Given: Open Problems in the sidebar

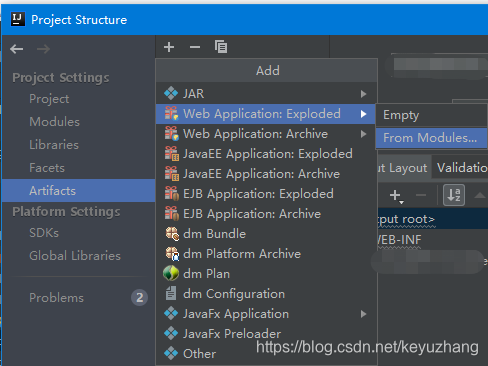Looking at the screenshot, I should click(56, 298).
